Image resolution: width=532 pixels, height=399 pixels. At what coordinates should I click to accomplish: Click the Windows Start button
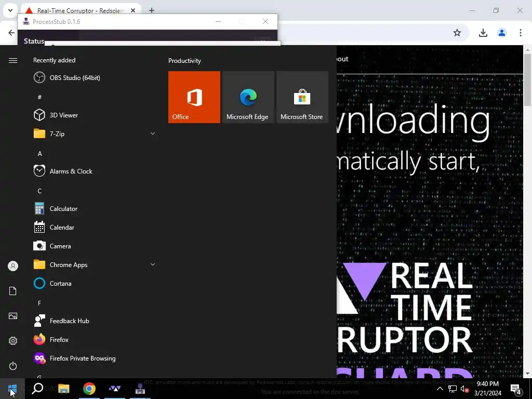point(12,389)
